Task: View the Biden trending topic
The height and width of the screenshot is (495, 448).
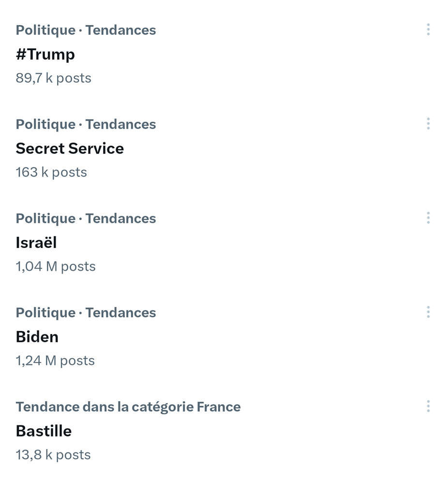Action: pos(37,337)
